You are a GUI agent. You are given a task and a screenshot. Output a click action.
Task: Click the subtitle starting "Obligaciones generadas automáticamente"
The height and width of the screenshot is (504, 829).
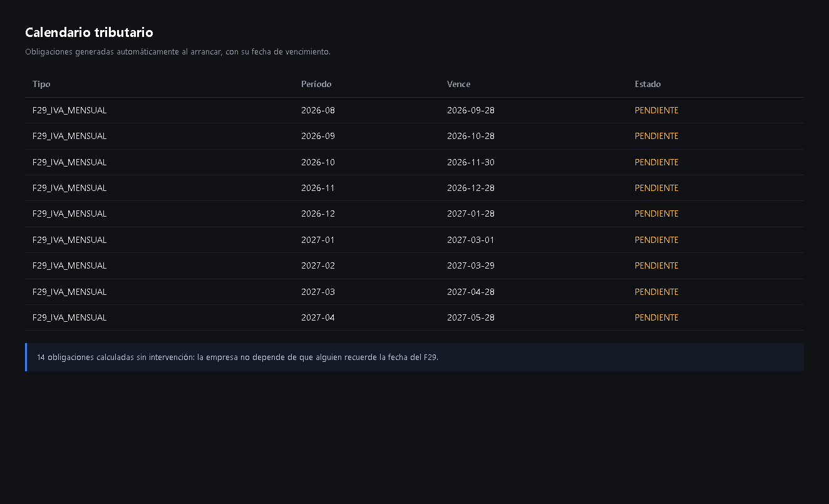(178, 52)
